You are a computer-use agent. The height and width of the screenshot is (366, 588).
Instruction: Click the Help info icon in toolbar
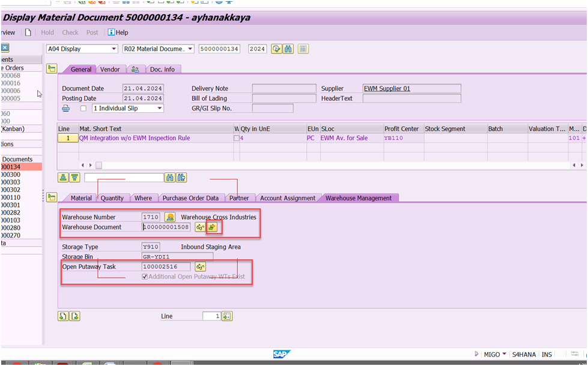pos(111,32)
